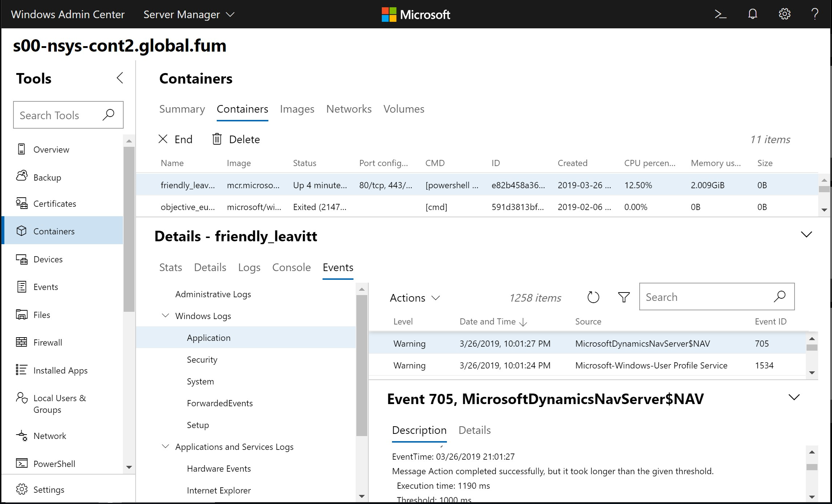Click the log tree scrollbar thumb

[x=361, y=365]
